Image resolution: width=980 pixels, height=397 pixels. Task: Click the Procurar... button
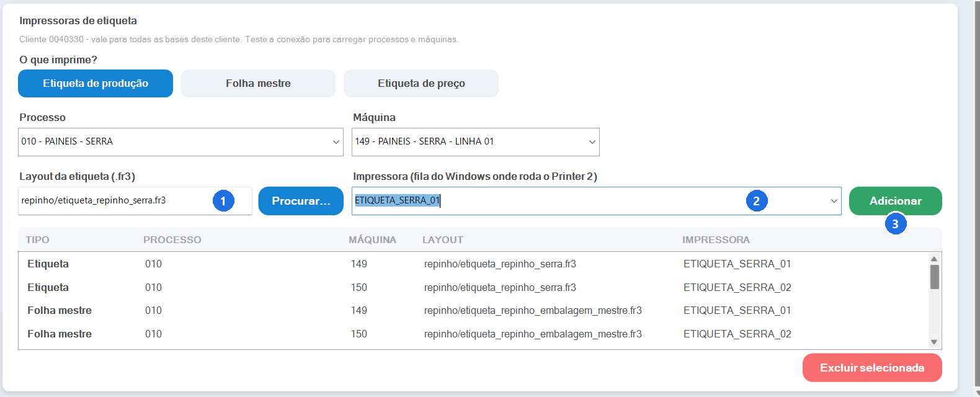pos(301,201)
